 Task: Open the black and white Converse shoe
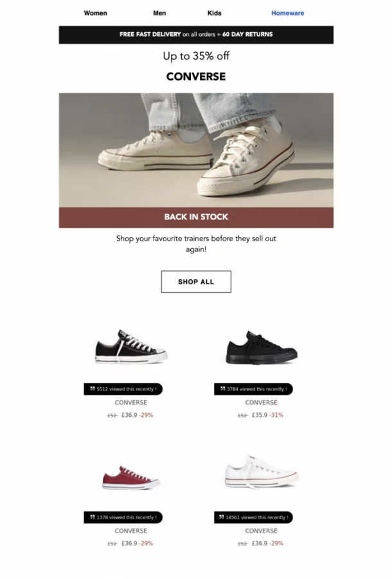pyautogui.click(x=131, y=347)
